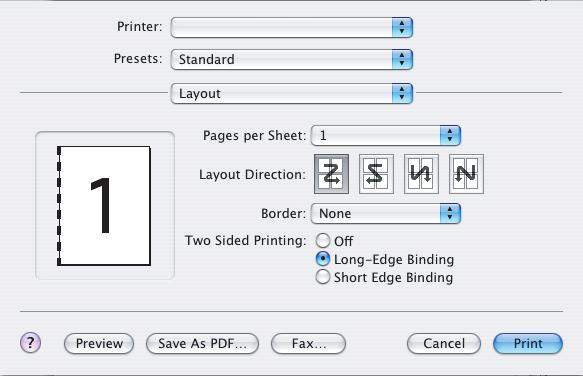Image resolution: width=583 pixels, height=376 pixels.
Task: Change Pages per Sheet dropdown value
Action: pos(386,135)
